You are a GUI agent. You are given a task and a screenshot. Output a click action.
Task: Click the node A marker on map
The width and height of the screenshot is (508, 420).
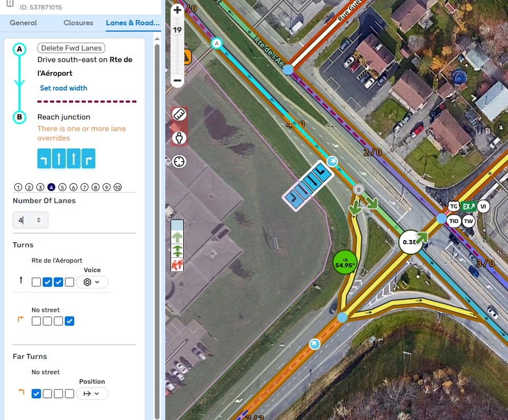pyautogui.click(x=216, y=43)
